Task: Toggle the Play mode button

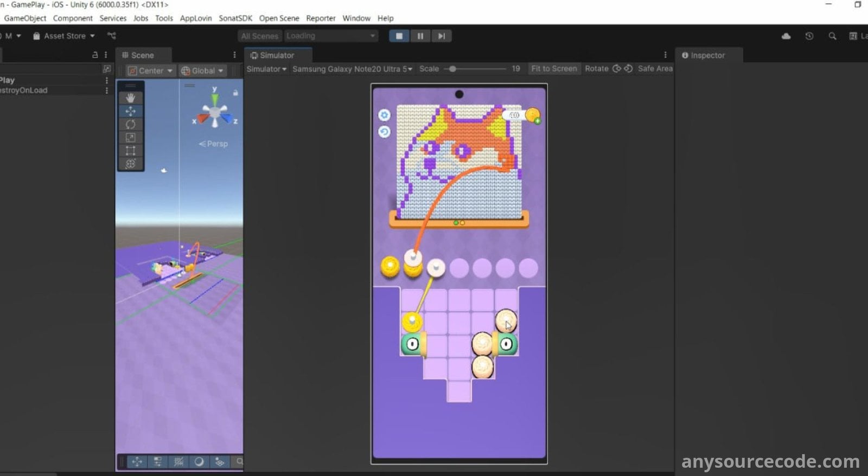Action: point(399,36)
